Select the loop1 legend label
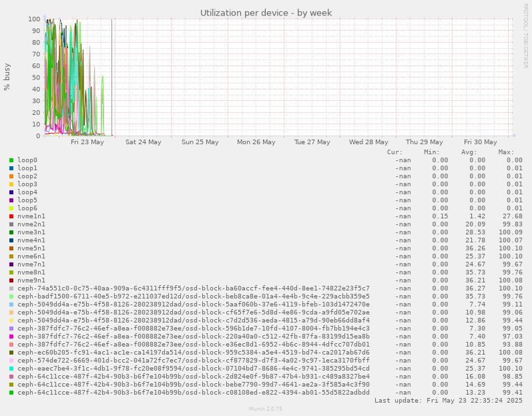 click(27, 168)
